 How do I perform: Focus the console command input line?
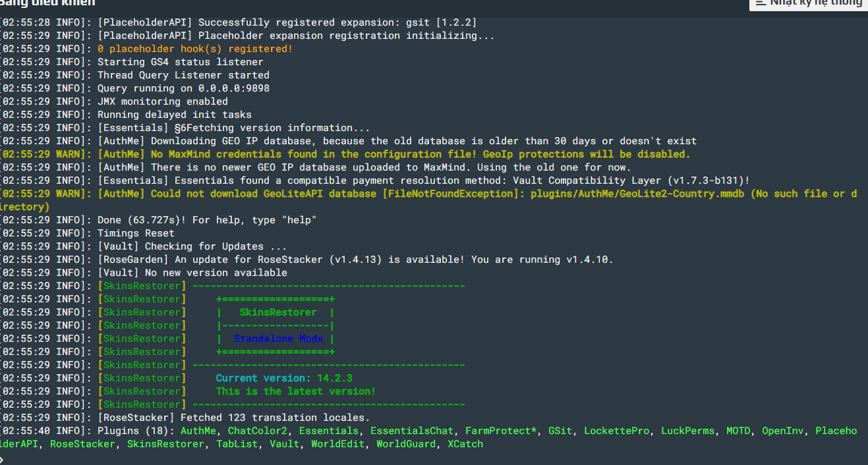(395, 459)
